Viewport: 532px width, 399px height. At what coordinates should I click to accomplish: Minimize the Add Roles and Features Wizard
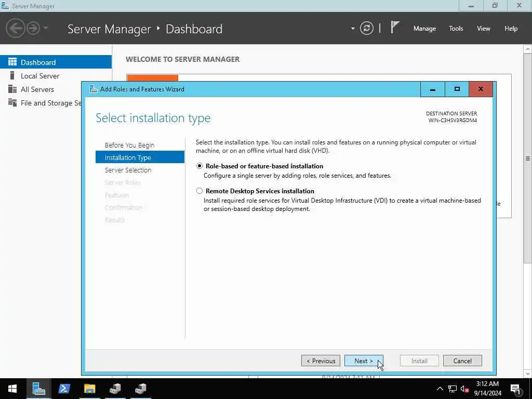tap(433, 89)
